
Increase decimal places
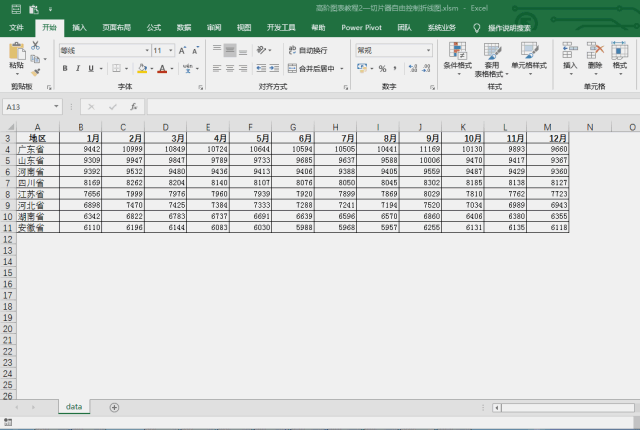pyautogui.click(x=413, y=68)
